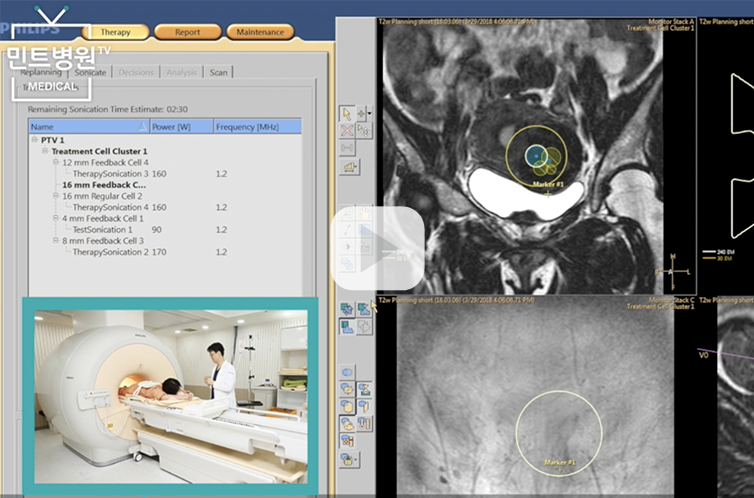
Task: Open the Report tab
Action: coord(188,32)
